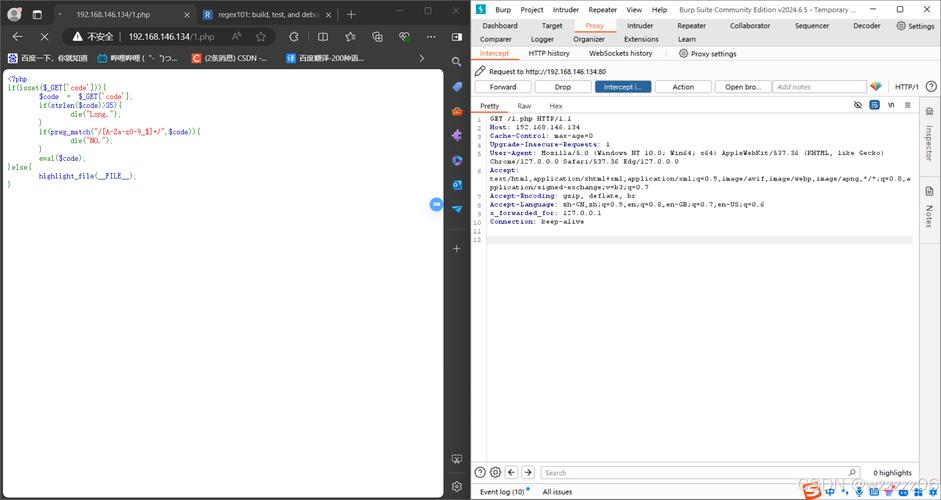This screenshot has height=500, width=941.
Task: Open Read aloud in address bar
Action: (237, 37)
